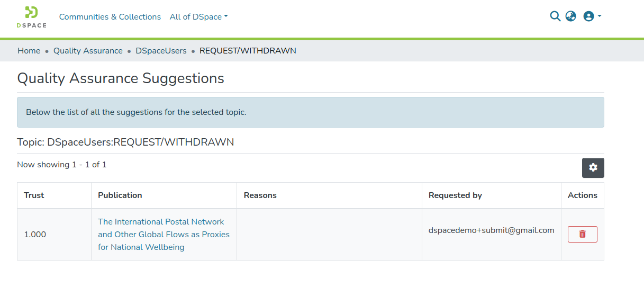This screenshot has height=296, width=644.
Task: Open the DSpaceUsers breadcrumb link
Action: coord(161,51)
